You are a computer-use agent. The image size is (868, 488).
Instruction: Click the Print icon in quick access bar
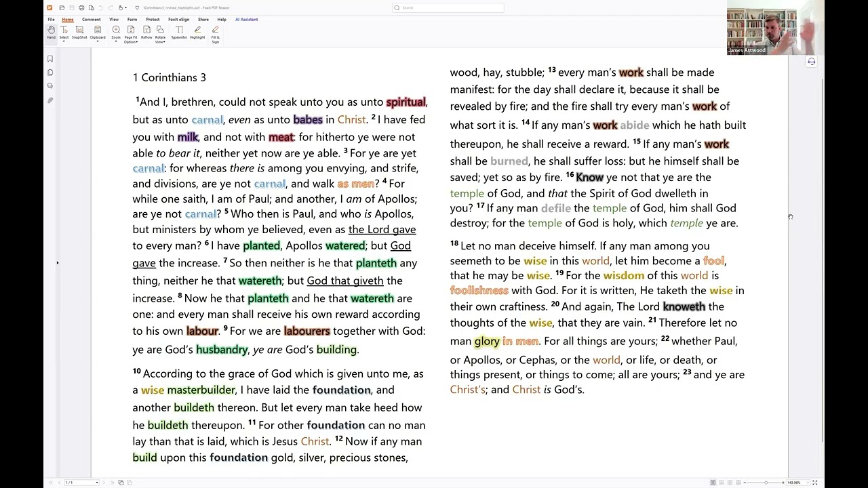point(81,7)
